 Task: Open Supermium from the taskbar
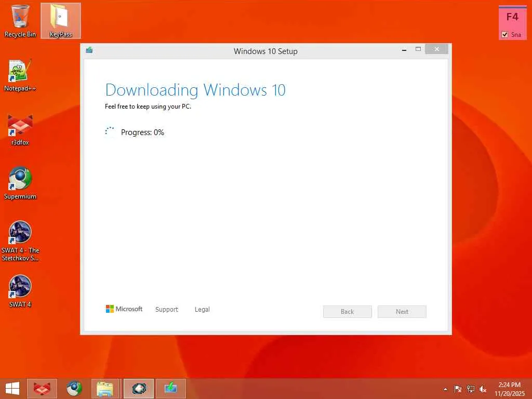coord(74,389)
